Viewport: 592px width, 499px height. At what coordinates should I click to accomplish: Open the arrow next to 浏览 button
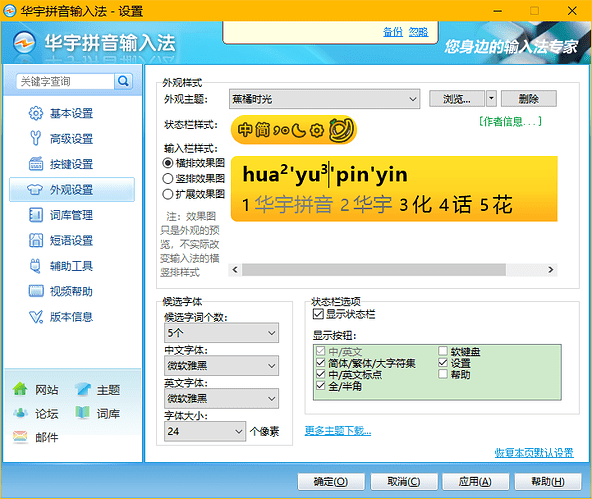tap(491, 99)
